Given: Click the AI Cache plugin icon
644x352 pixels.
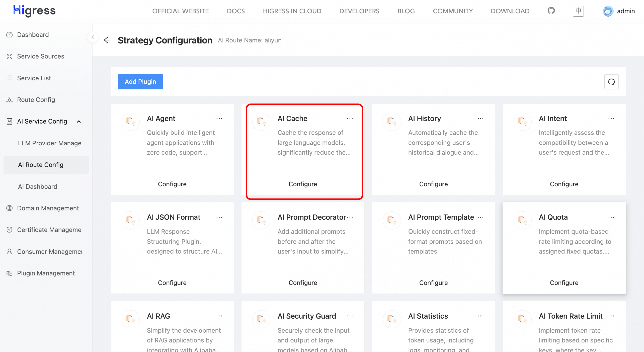Looking at the screenshot, I should click(x=261, y=122).
